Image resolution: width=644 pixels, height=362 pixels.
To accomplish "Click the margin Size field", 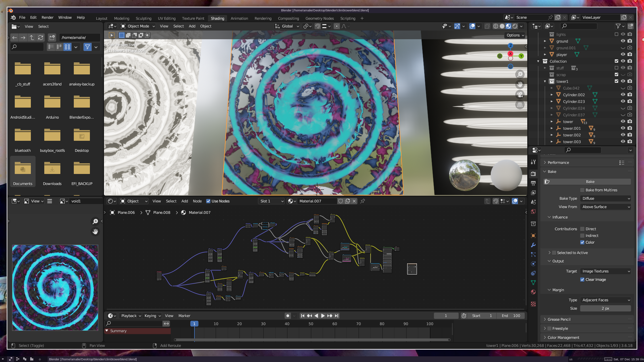I will (605, 308).
